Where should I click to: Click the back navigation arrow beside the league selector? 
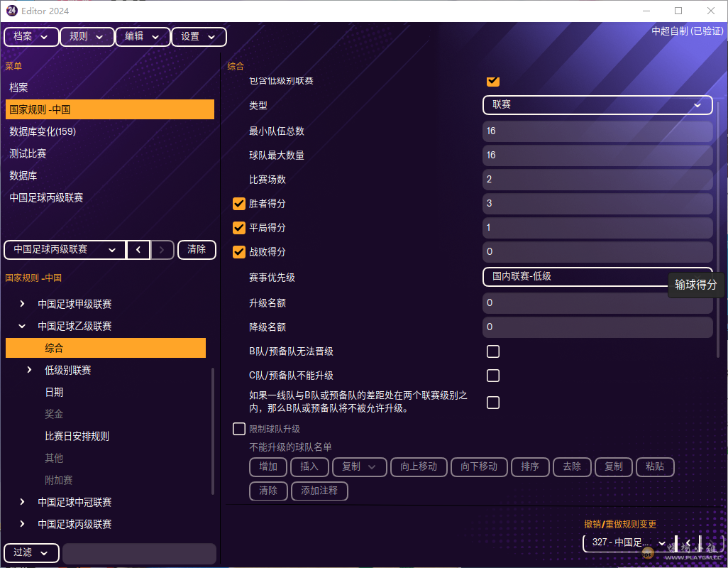(138, 249)
